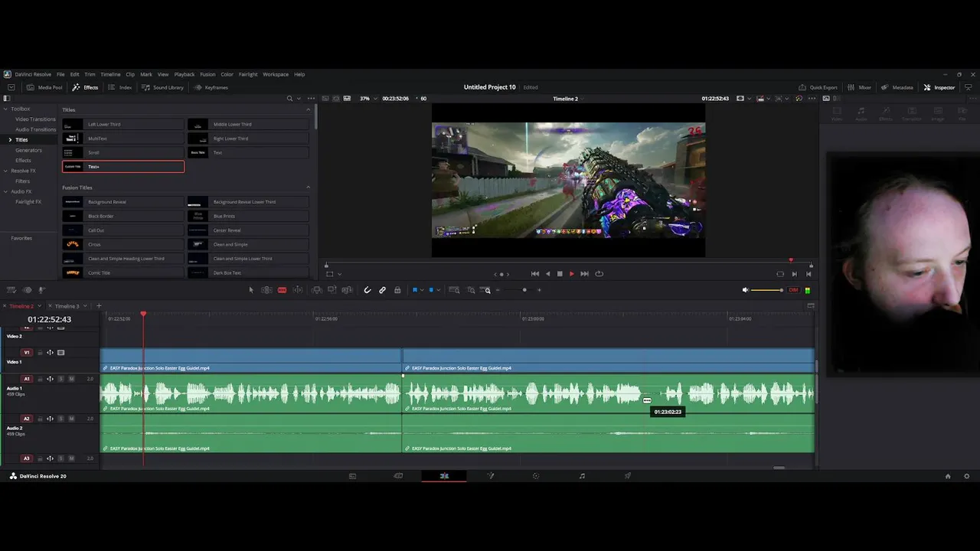Select the arrow Selection Mode tool
980x551 pixels.
point(251,290)
